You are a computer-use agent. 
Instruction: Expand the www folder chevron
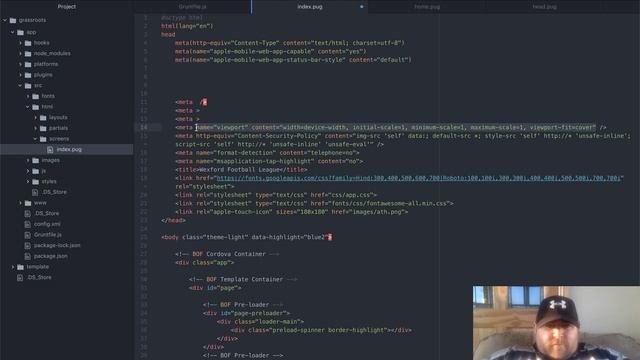point(20,202)
